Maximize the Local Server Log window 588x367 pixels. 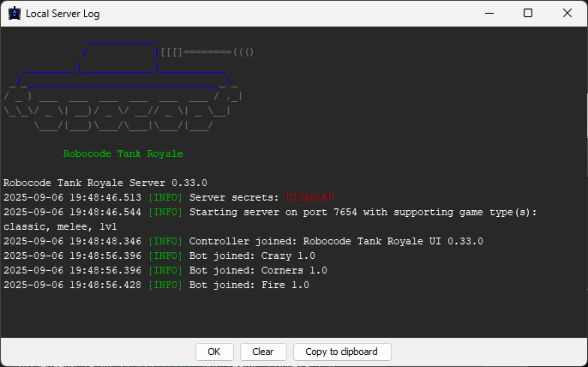coord(528,14)
